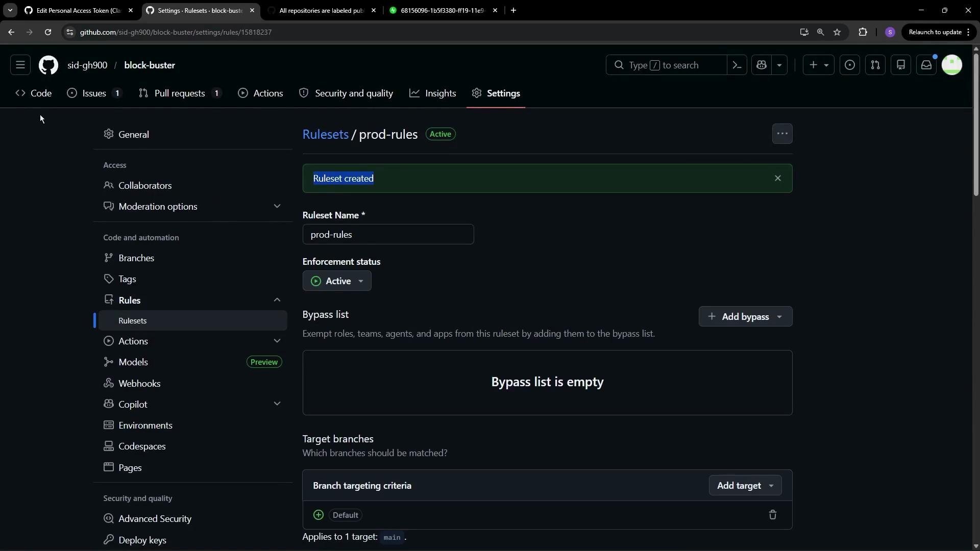Open Security and quality tab

pos(346,93)
